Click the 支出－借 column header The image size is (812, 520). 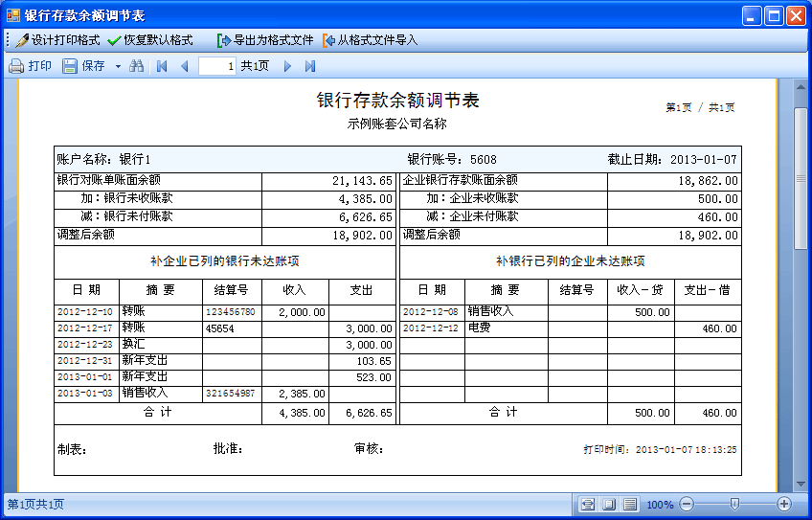(x=708, y=290)
